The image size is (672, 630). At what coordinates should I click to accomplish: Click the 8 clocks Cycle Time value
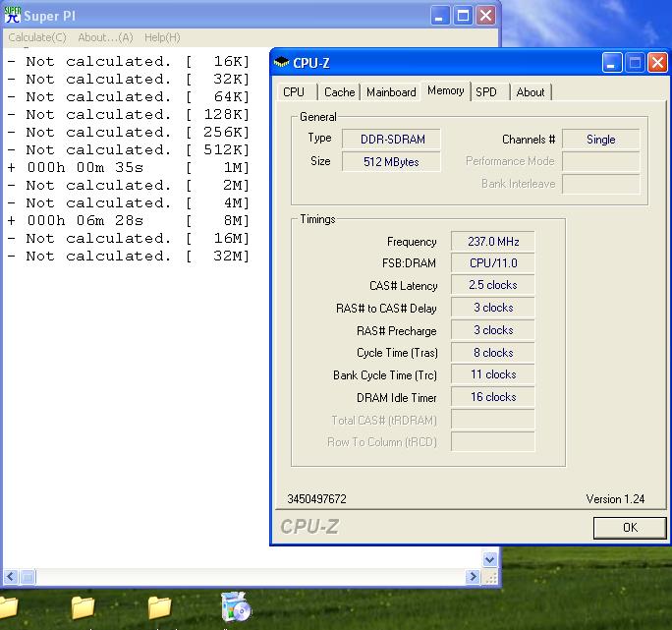coord(493,353)
